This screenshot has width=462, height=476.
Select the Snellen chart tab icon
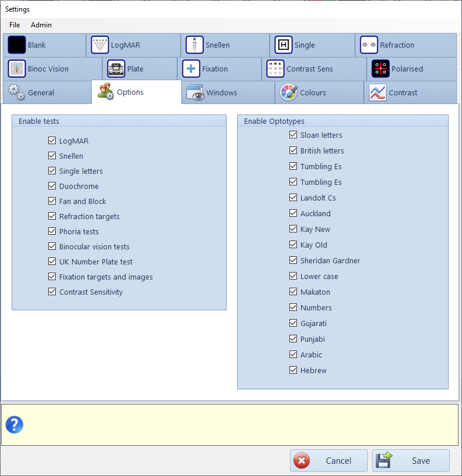(195, 45)
